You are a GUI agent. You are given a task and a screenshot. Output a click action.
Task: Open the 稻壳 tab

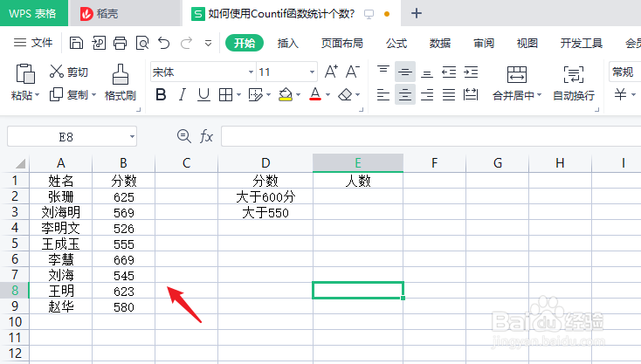125,13
